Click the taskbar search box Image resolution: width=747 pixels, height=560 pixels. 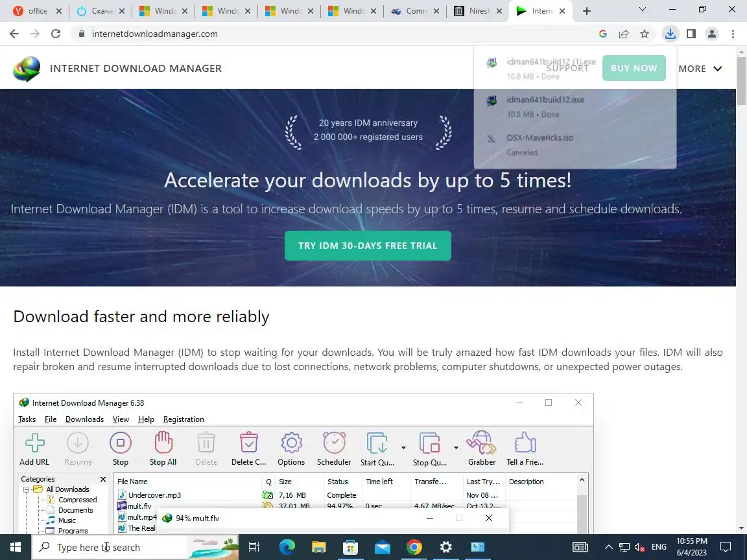pos(136,547)
